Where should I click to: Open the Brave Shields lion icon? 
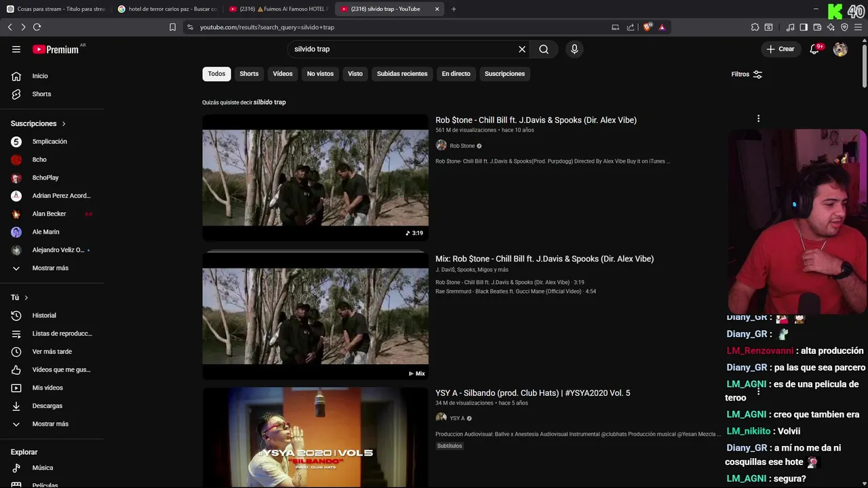648,27
